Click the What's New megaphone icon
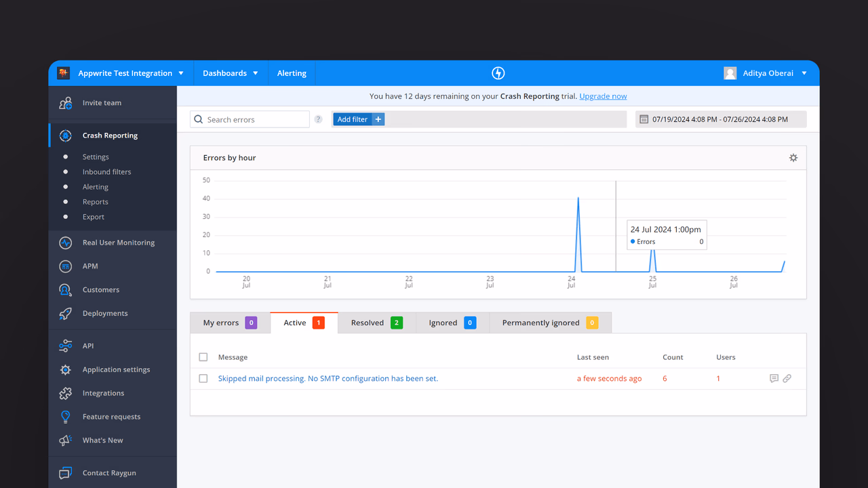 pyautogui.click(x=65, y=441)
